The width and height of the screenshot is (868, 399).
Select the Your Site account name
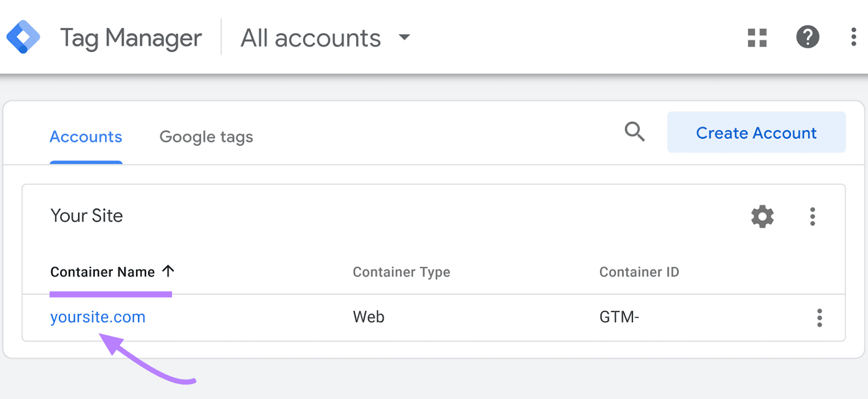coord(86,216)
